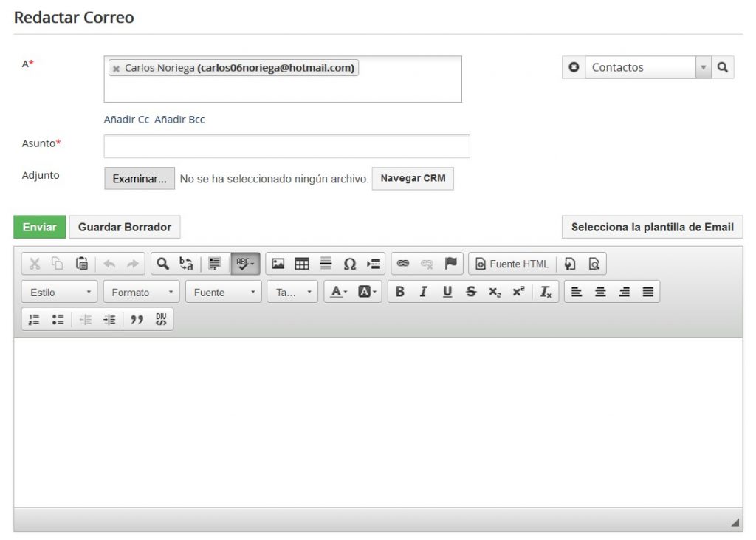Screen dimensions: 756x540
Task: Enable Fuente HTML source view
Action: 512,264
